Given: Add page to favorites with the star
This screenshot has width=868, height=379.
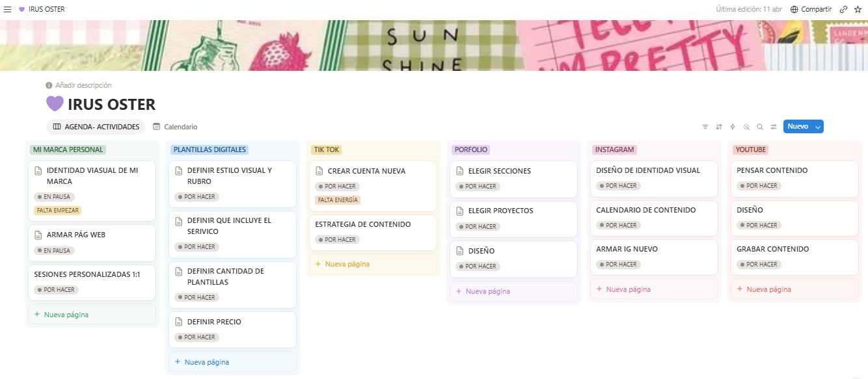Looking at the screenshot, I should coord(858,10).
